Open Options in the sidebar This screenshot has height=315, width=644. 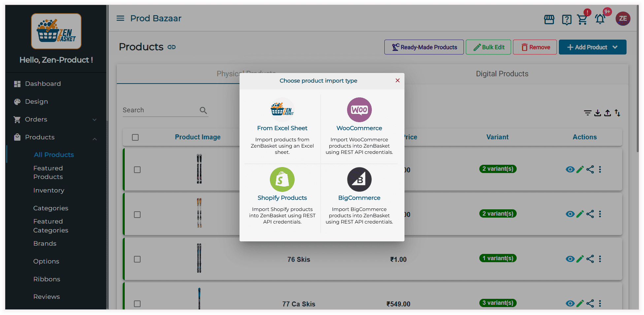pos(46,262)
